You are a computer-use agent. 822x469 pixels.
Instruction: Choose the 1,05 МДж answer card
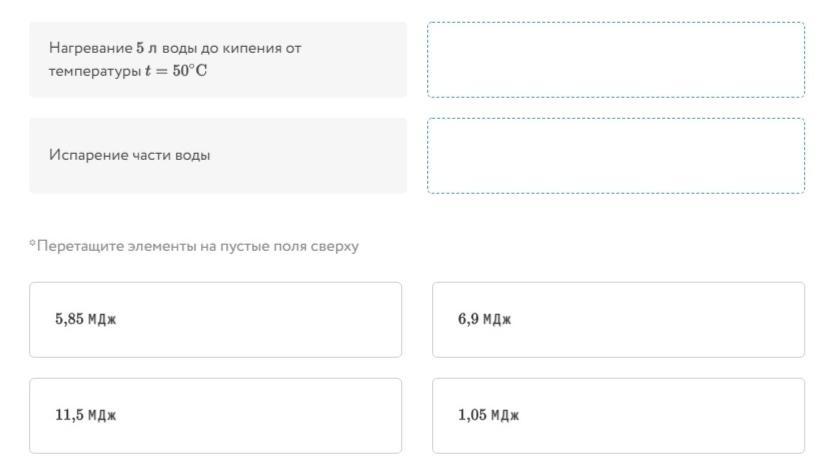tap(618, 416)
